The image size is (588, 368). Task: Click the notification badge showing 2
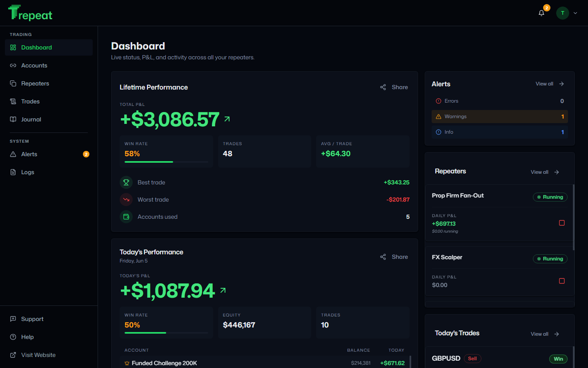[x=547, y=8]
